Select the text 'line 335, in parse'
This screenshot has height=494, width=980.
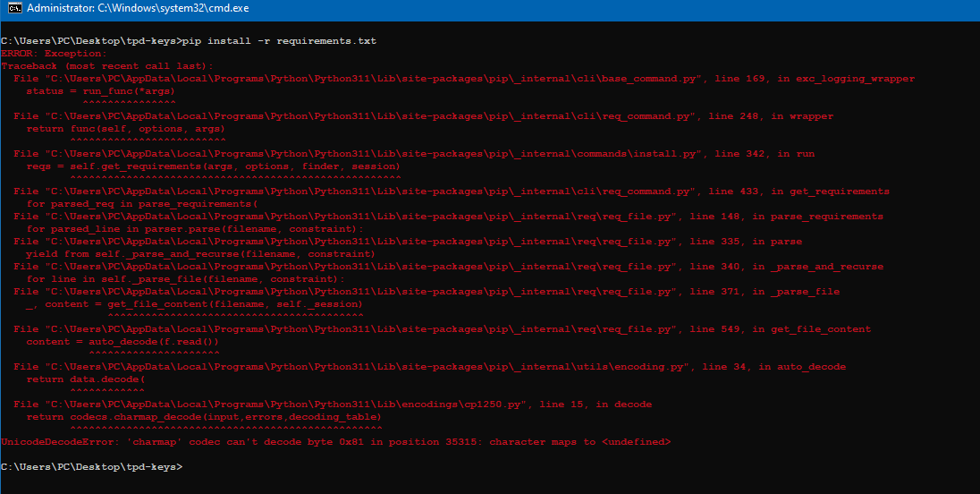[746, 242]
